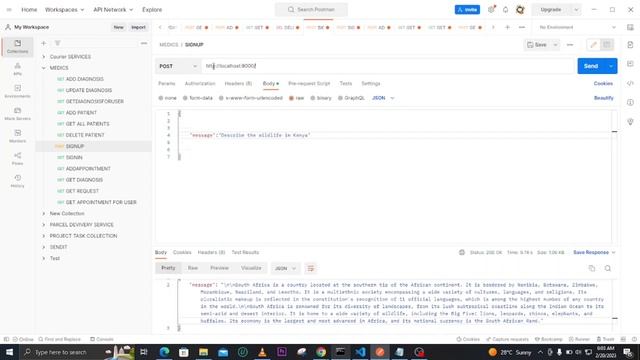640x360 pixels.
Task: Switch the response view to Preview
Action: 219,268
